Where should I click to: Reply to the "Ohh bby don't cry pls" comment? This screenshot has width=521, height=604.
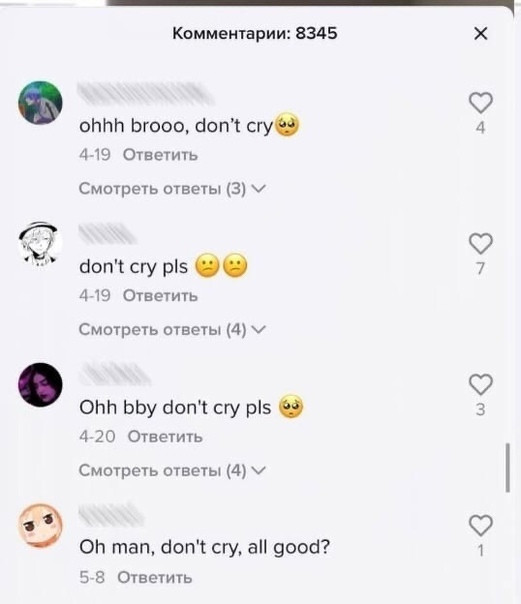click(x=165, y=436)
